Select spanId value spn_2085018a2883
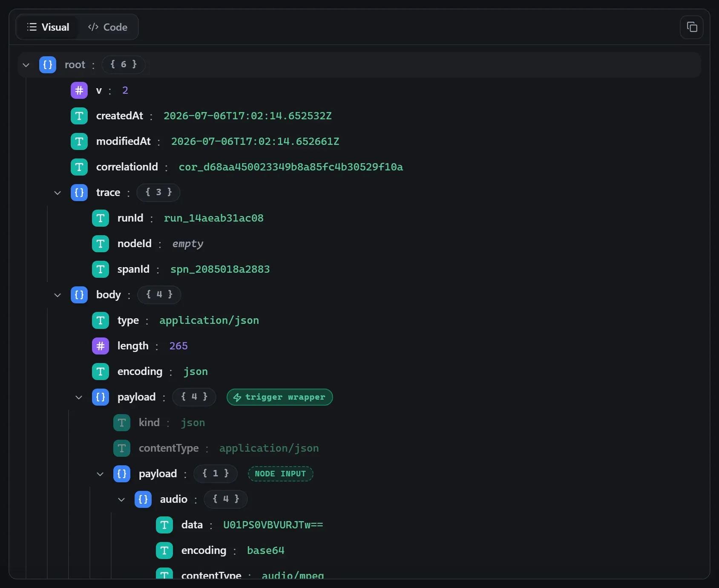The width and height of the screenshot is (719, 588). [x=220, y=269]
